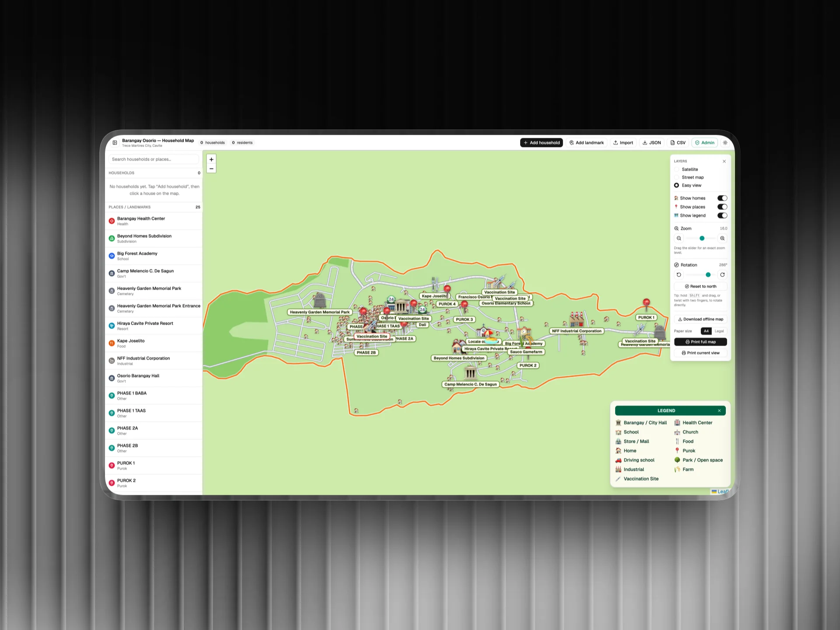This screenshot has height=630, width=840.
Task: Select the Street map layer option
Action: [x=689, y=177]
